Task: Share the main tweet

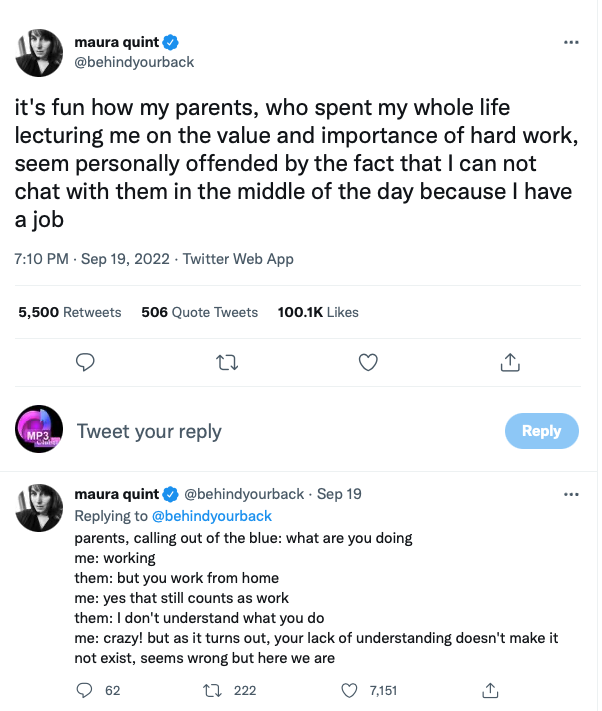Action: tap(509, 361)
